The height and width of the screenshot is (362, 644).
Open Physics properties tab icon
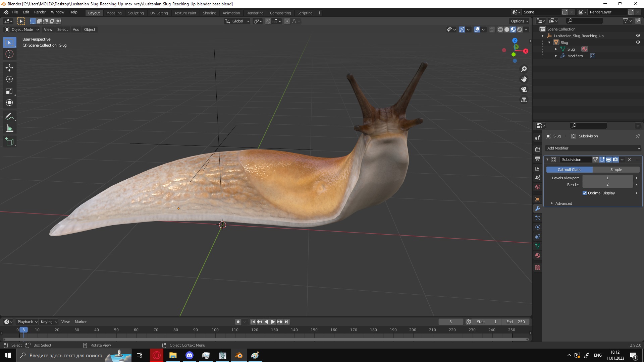pyautogui.click(x=538, y=227)
